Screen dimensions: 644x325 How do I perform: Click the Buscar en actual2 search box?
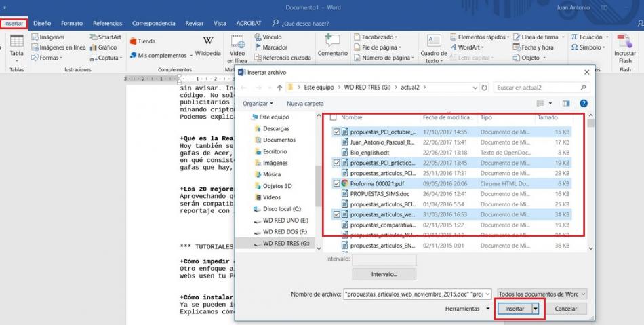point(542,88)
